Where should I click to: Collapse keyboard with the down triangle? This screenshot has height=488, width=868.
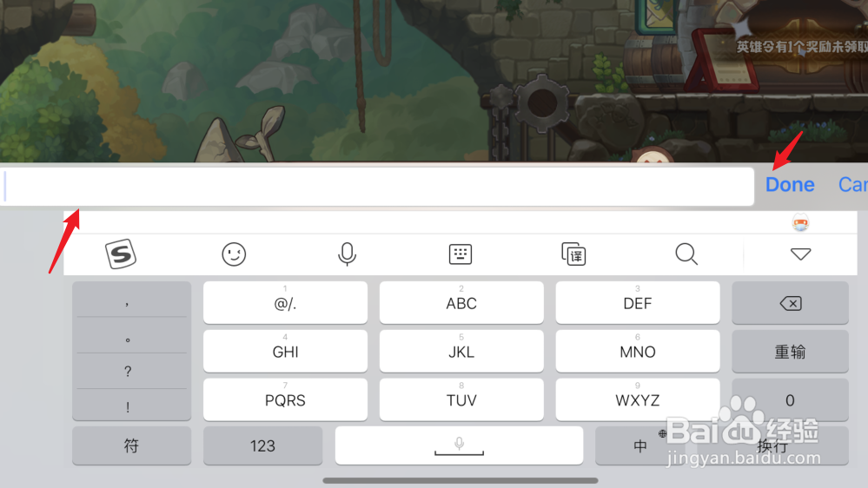tap(800, 254)
